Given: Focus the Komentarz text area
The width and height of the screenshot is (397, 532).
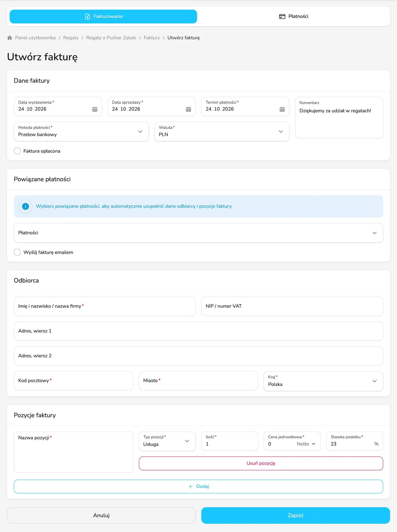Looking at the screenshot, I should coord(339,117).
